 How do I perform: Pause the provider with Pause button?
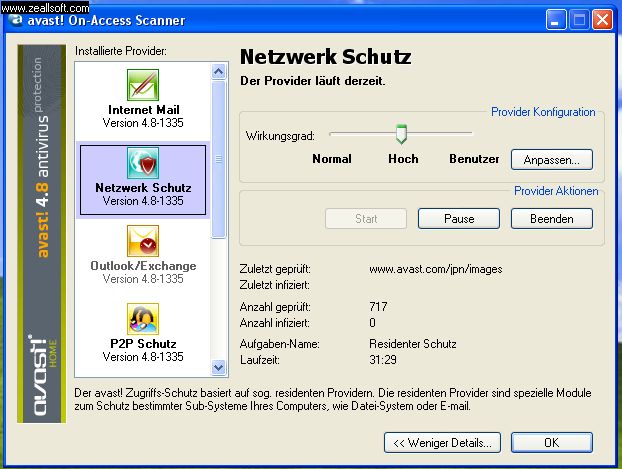coord(459,219)
